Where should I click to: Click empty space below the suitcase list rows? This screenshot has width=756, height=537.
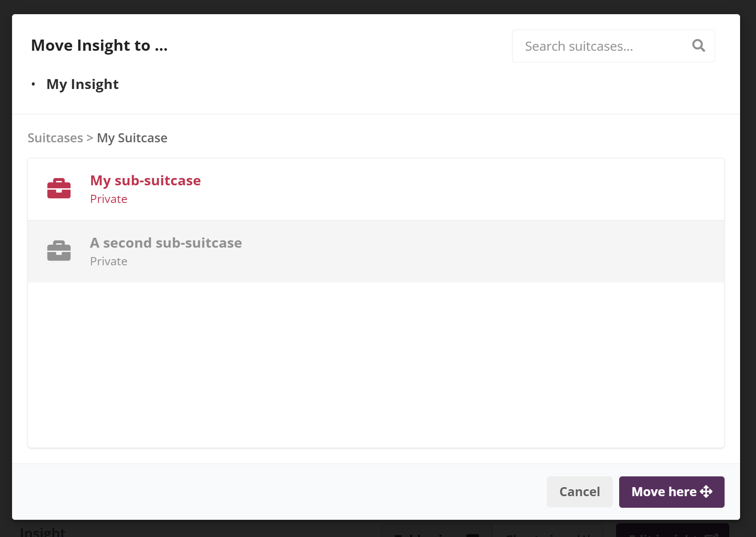tap(376, 365)
